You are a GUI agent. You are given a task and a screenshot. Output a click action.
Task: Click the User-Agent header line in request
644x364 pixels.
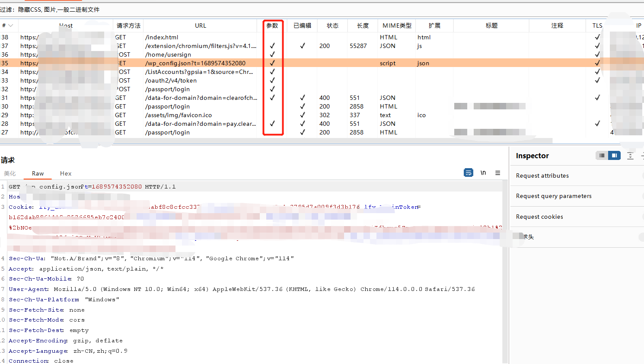(242, 289)
